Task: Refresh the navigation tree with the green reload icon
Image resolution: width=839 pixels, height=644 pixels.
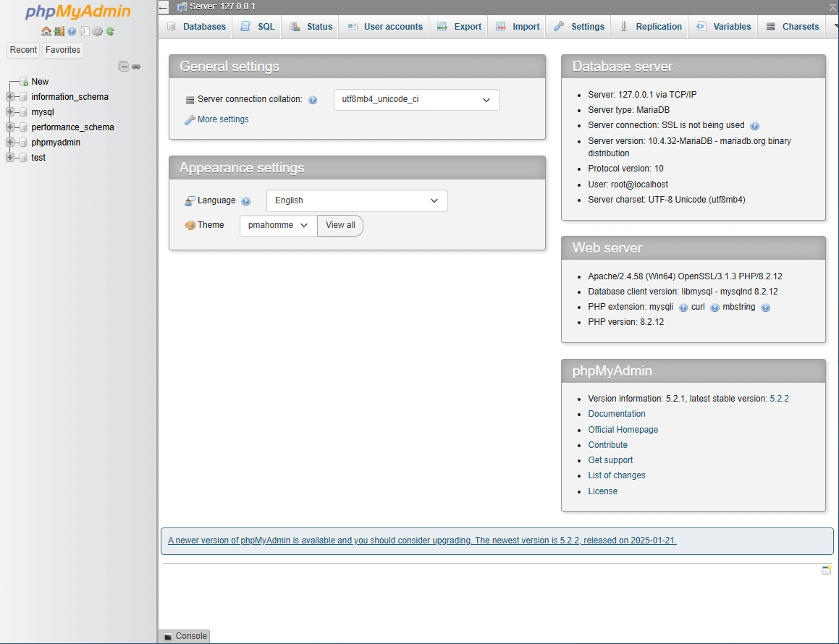Action: (x=109, y=32)
